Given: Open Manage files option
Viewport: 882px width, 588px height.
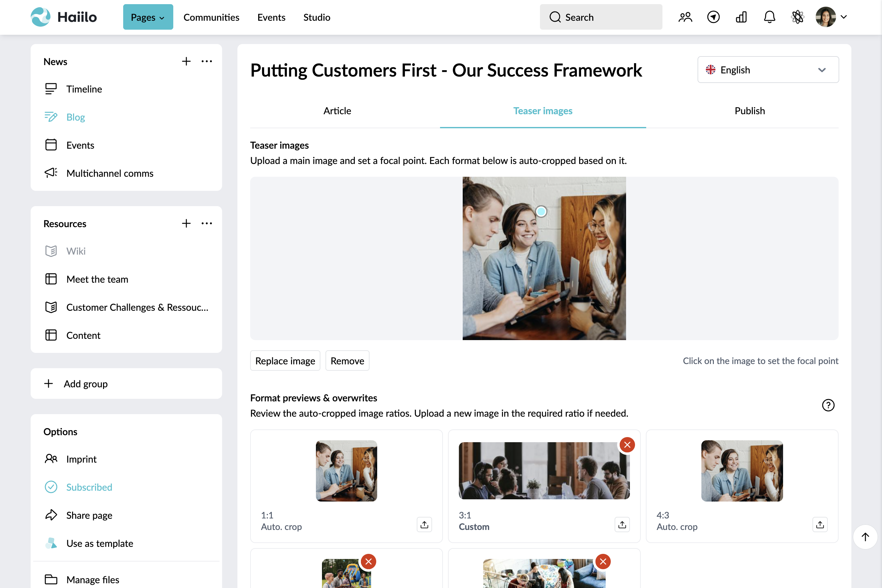Looking at the screenshot, I should (x=93, y=579).
